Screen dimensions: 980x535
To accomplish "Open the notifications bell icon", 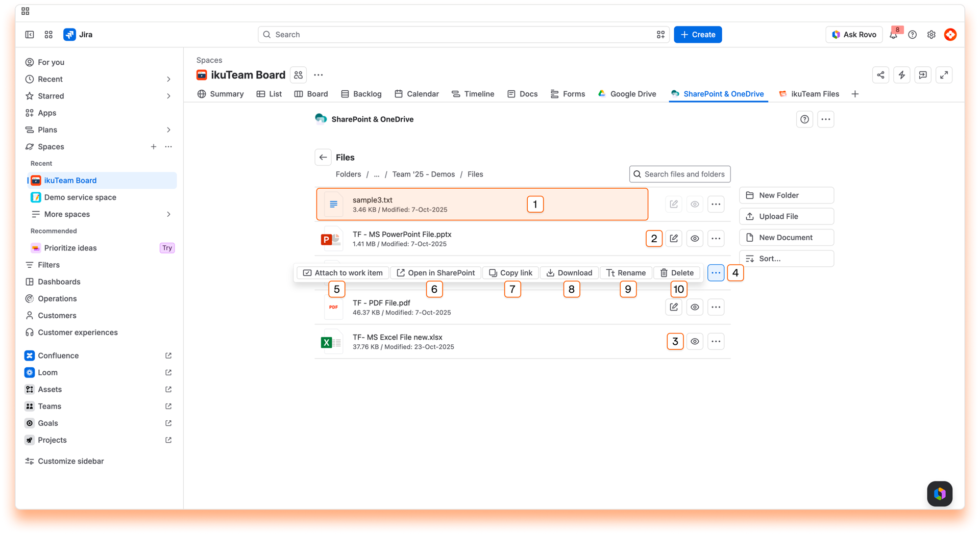I will 893,35.
